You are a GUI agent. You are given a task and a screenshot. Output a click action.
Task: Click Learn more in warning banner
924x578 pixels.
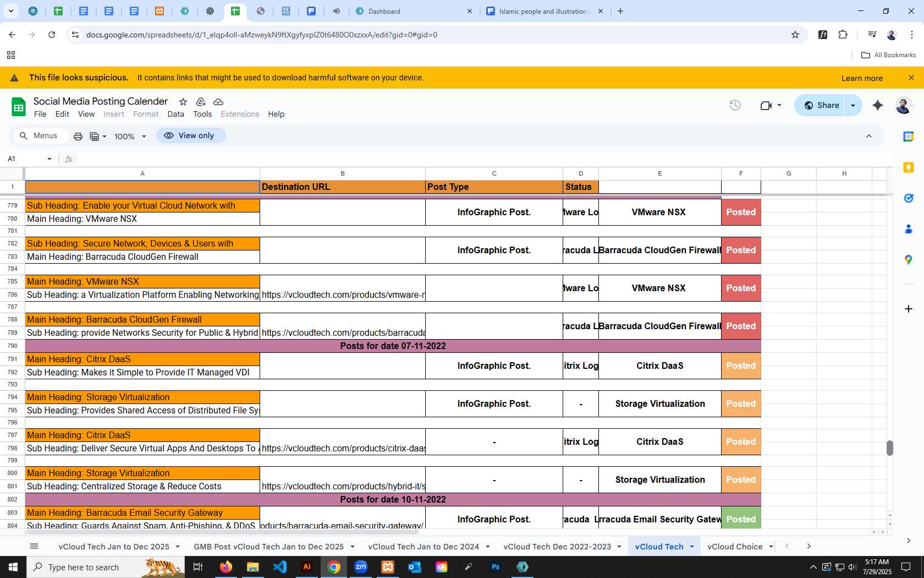pos(862,78)
